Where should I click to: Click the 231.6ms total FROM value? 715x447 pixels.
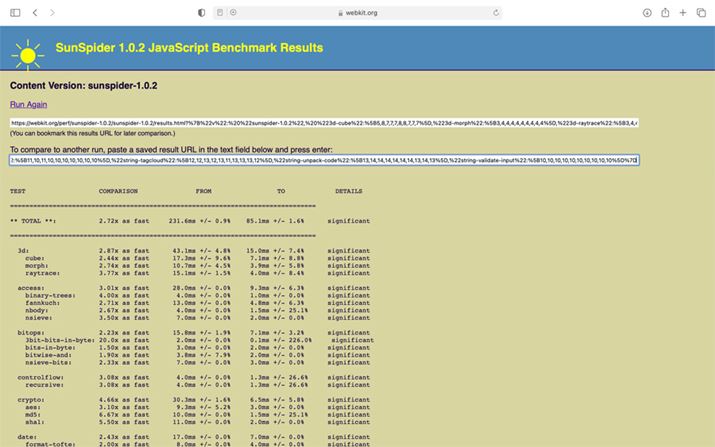tap(199, 221)
